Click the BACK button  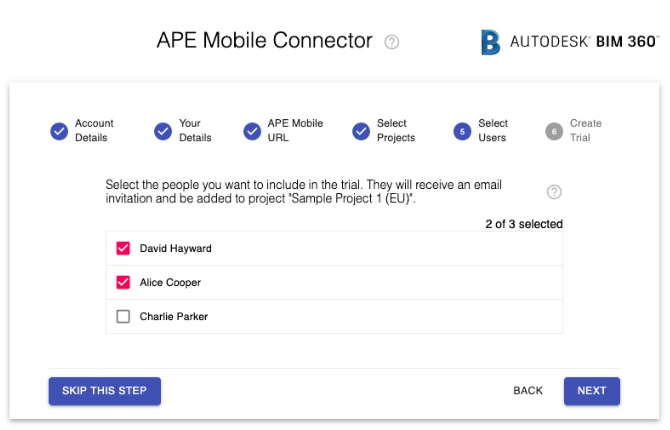click(x=528, y=391)
